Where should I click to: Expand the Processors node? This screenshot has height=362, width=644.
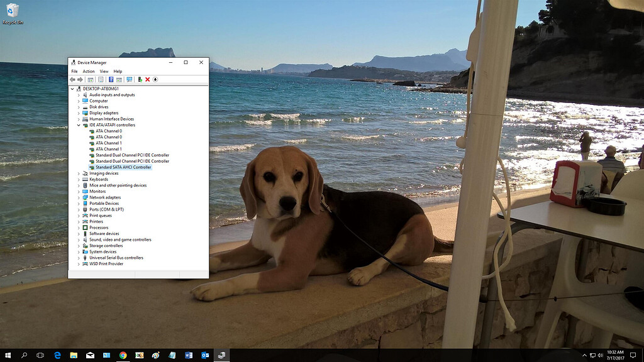coord(79,228)
